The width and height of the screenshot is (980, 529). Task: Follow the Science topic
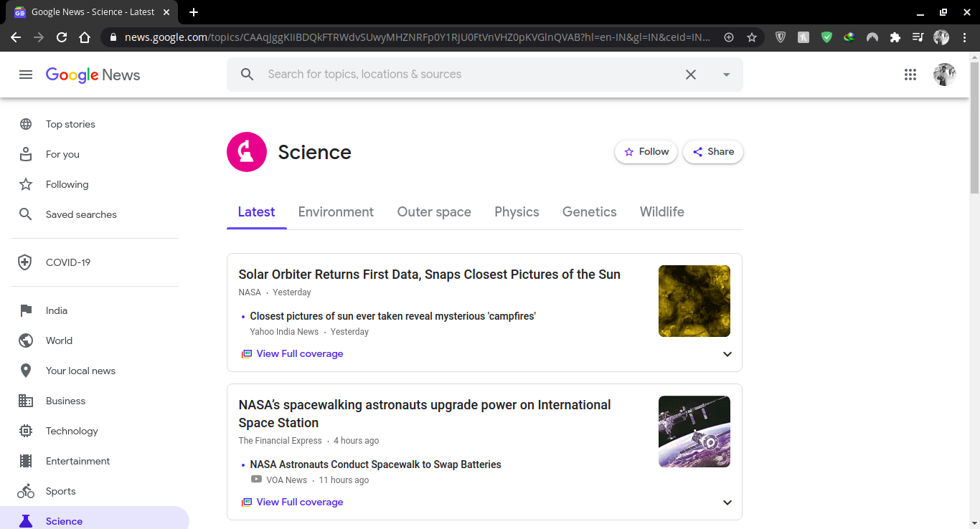646,152
